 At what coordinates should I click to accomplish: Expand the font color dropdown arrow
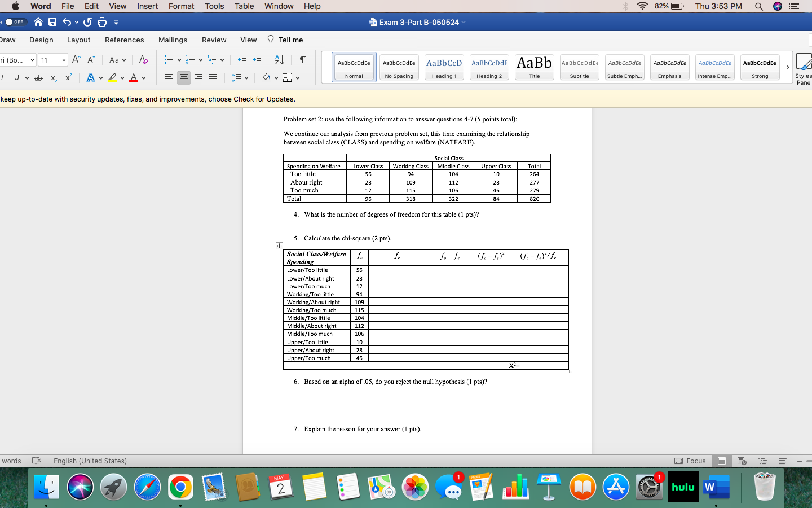point(144,78)
